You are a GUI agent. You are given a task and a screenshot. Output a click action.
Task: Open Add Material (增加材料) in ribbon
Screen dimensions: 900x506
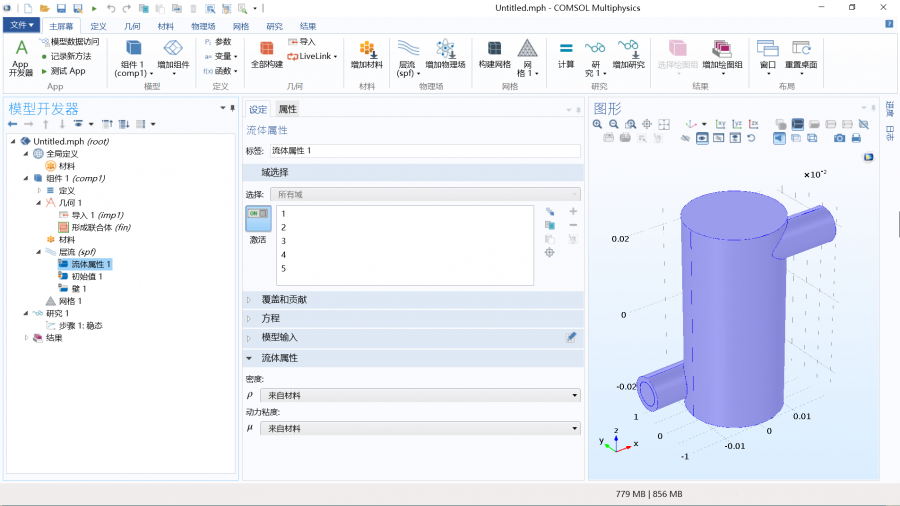367,56
